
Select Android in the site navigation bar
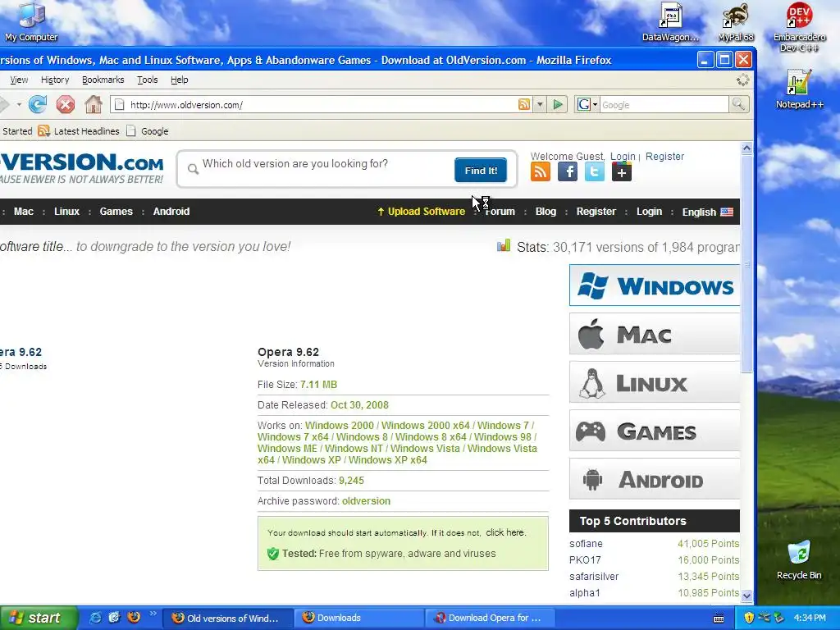(171, 212)
